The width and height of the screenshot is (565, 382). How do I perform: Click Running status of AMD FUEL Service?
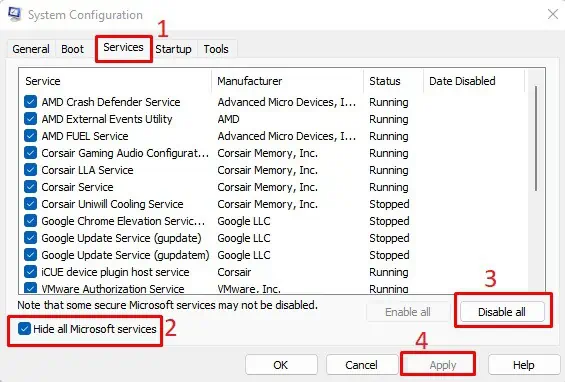tap(389, 136)
